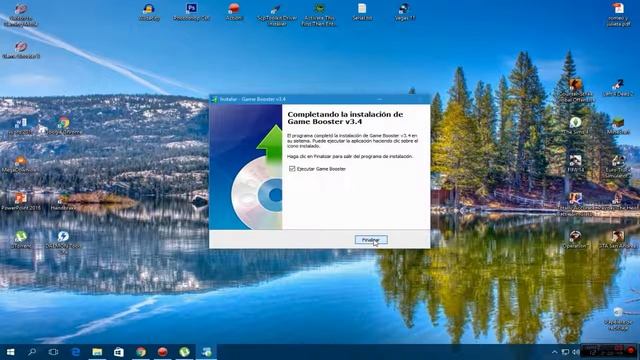Open the Vegas 11 desktop shortcut
This screenshot has height=360, width=640.
pyautogui.click(x=404, y=12)
